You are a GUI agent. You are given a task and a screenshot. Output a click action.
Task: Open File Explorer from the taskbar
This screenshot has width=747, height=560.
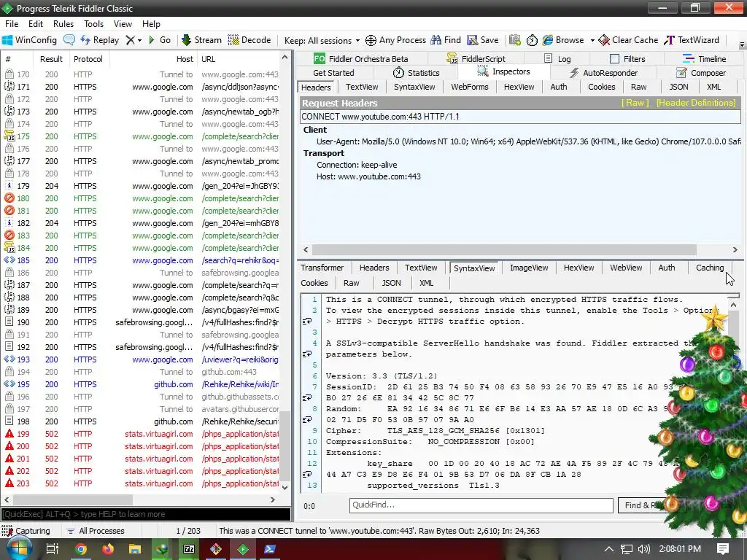135,549
